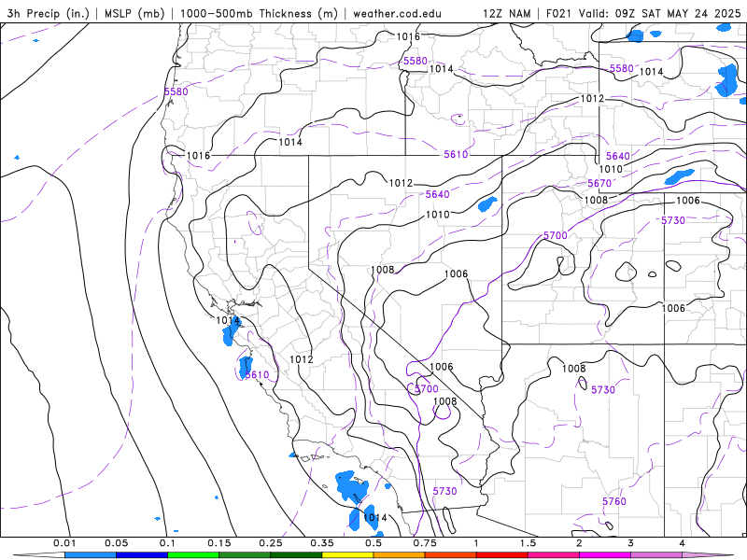Click the 1014 label near San Francisco Bay
Screen dimensions: 747x560
[x=228, y=320]
